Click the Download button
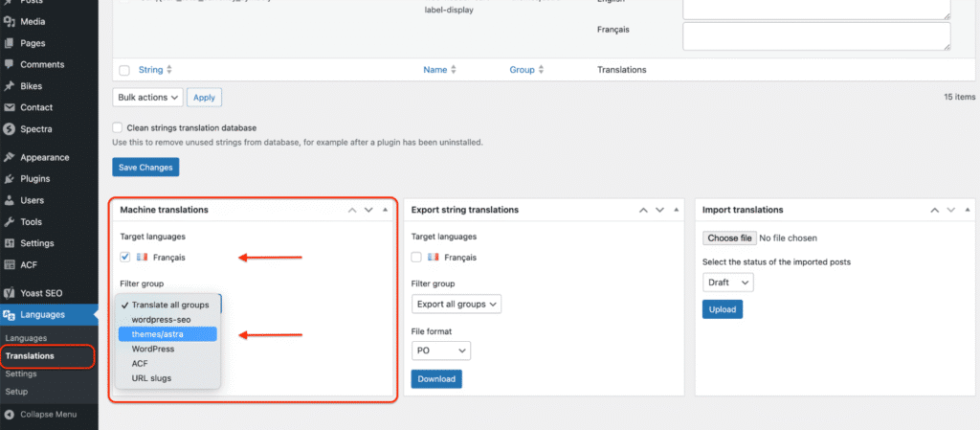Image resolution: width=980 pixels, height=430 pixels. click(x=436, y=379)
